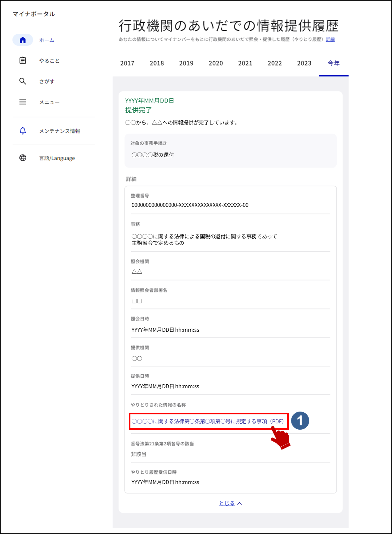
Task: Switch to the 2021 tab
Action: tap(245, 63)
